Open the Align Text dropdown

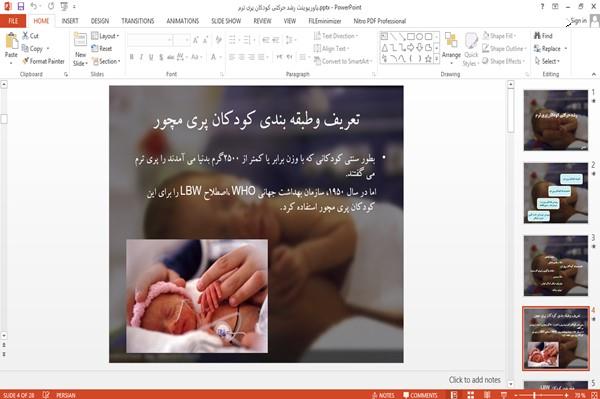(x=331, y=49)
